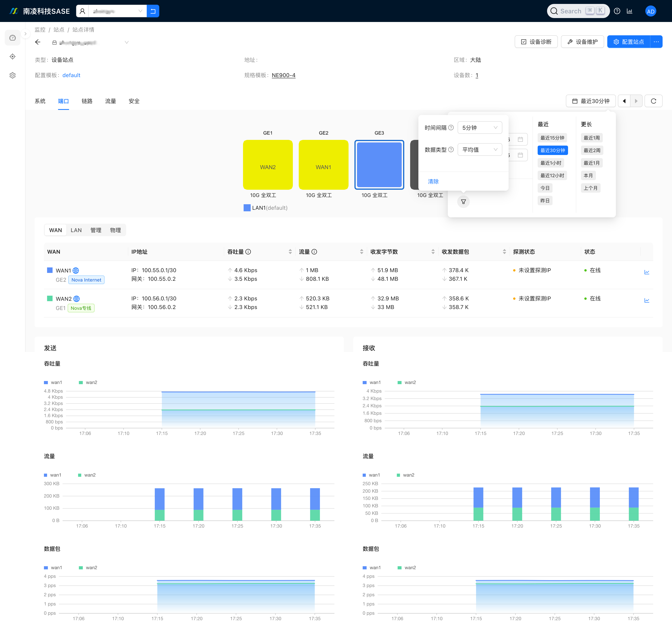Sort by the 收发数据包 column
The image size is (672, 640).
pos(504,252)
